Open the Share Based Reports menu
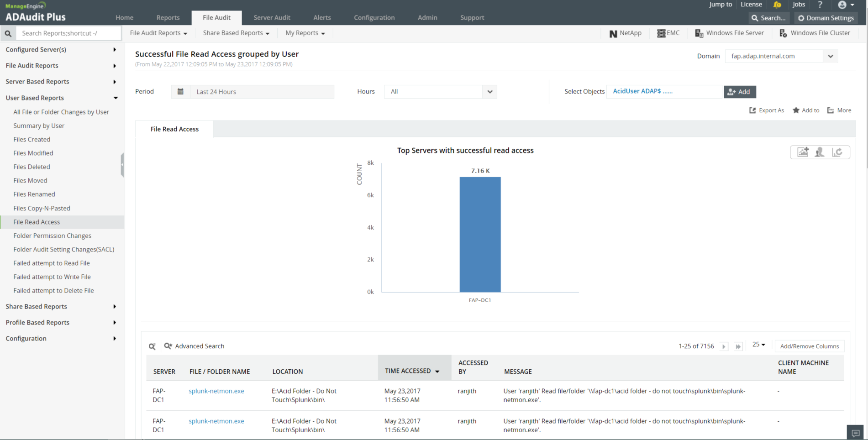This screenshot has height=440, width=868. click(x=236, y=33)
